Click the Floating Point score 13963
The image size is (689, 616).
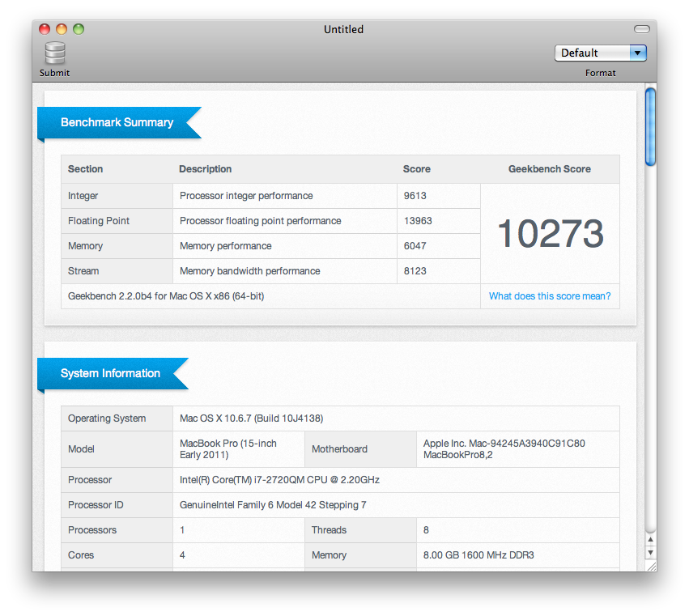pyautogui.click(x=418, y=221)
